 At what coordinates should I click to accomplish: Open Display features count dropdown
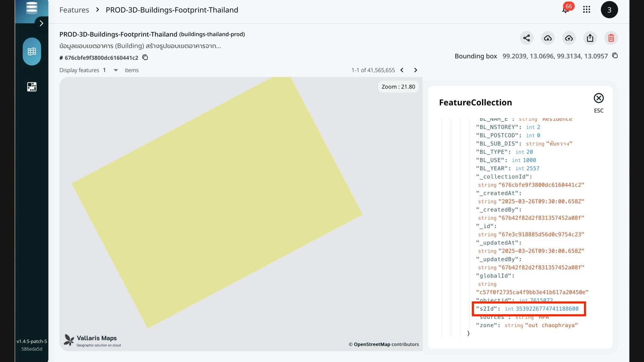tap(116, 70)
